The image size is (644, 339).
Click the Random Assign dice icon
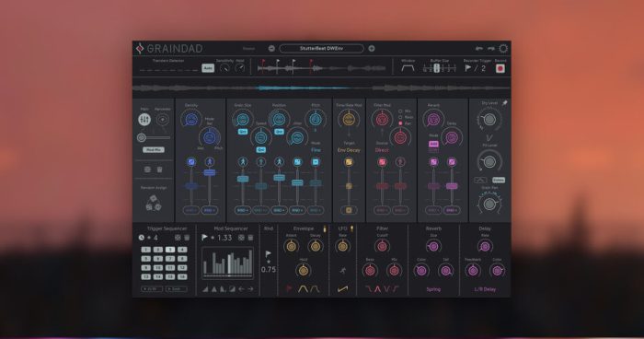(154, 203)
